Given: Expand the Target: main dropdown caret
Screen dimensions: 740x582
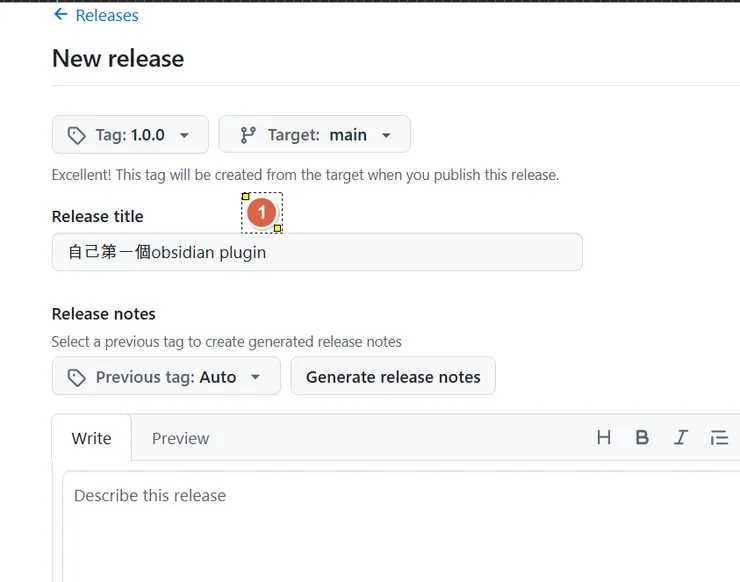Looking at the screenshot, I should click(x=386, y=135).
